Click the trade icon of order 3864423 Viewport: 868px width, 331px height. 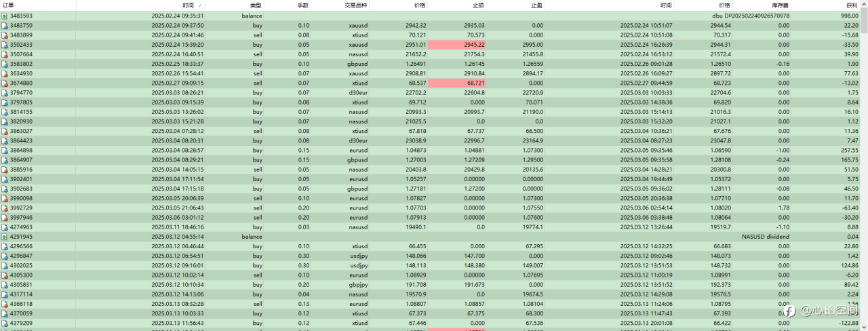coord(4,140)
